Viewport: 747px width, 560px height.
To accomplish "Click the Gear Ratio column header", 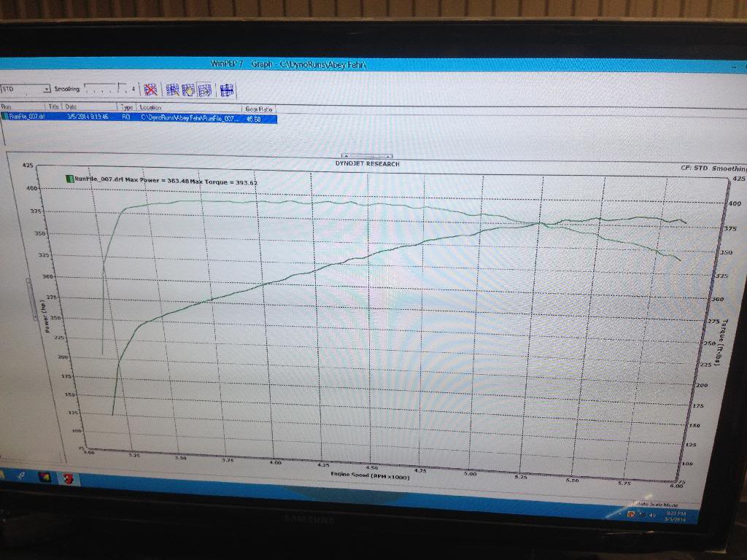I will [x=259, y=109].
